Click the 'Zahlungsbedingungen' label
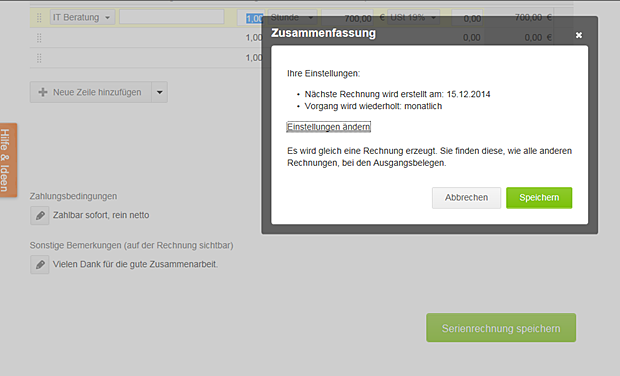620x376 pixels. pos(73,196)
